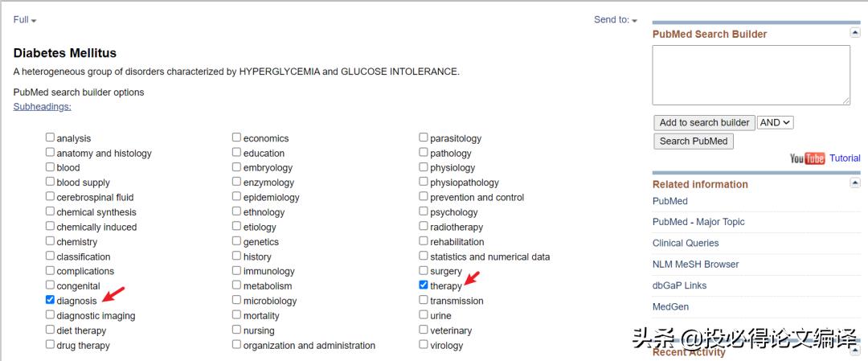Enable the epidemiology checkbox
Viewport: 868px width, 361px height.
coord(237,197)
